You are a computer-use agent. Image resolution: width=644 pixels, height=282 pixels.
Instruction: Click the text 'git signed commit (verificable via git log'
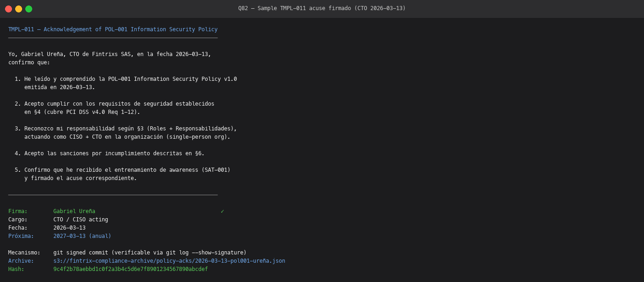point(150,253)
